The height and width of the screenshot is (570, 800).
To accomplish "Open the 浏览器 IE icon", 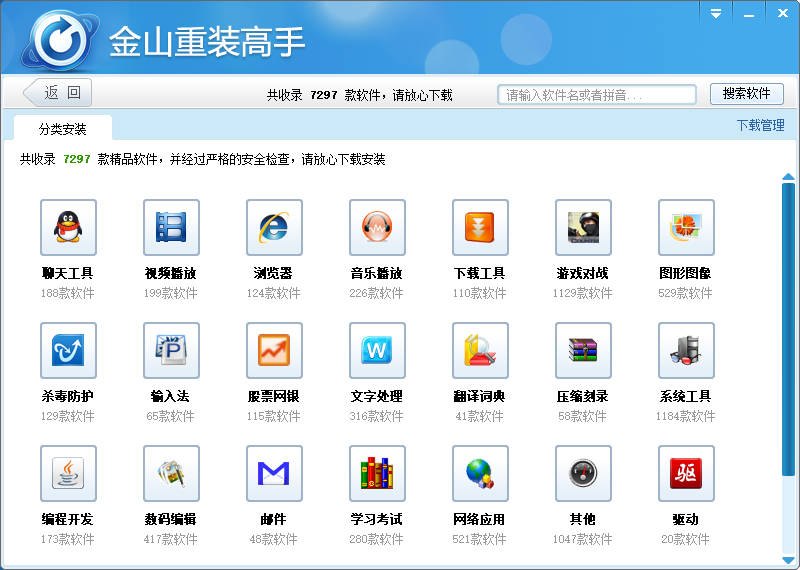I will (x=274, y=228).
